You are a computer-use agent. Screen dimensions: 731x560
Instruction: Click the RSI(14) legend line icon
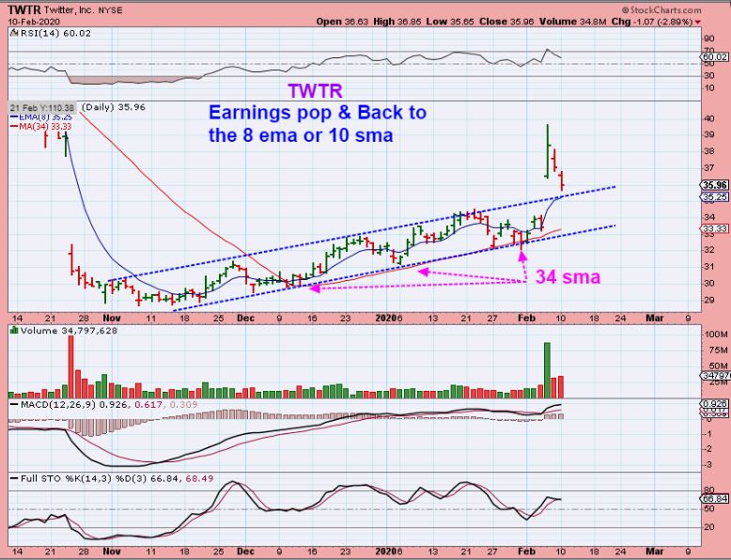pyautogui.click(x=13, y=33)
